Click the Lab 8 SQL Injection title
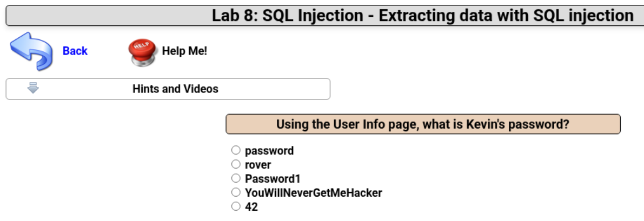 (x=422, y=15)
